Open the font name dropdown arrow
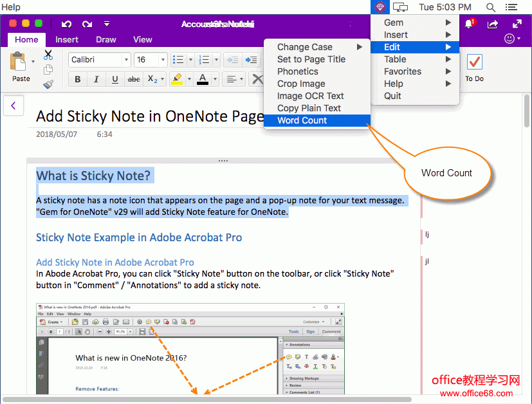Screen dimensions: 532x404 pyautogui.click(x=126, y=60)
